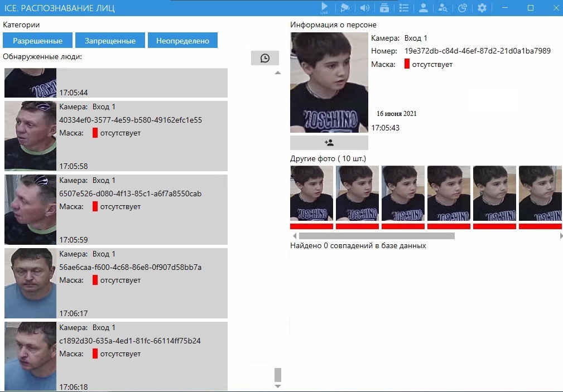Image resolution: width=563 pixels, height=392 pixels.
Task: Click the down arrow of the detected people list
Action: [x=277, y=386]
